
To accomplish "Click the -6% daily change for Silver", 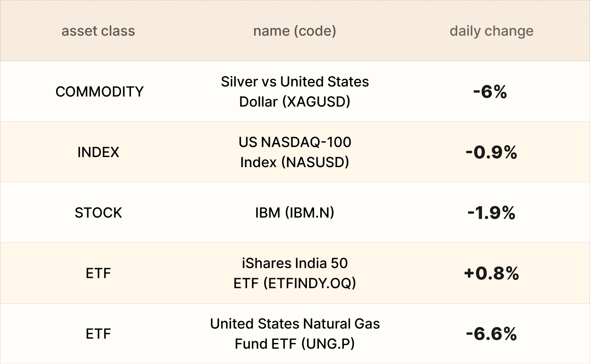I will tap(490, 92).
